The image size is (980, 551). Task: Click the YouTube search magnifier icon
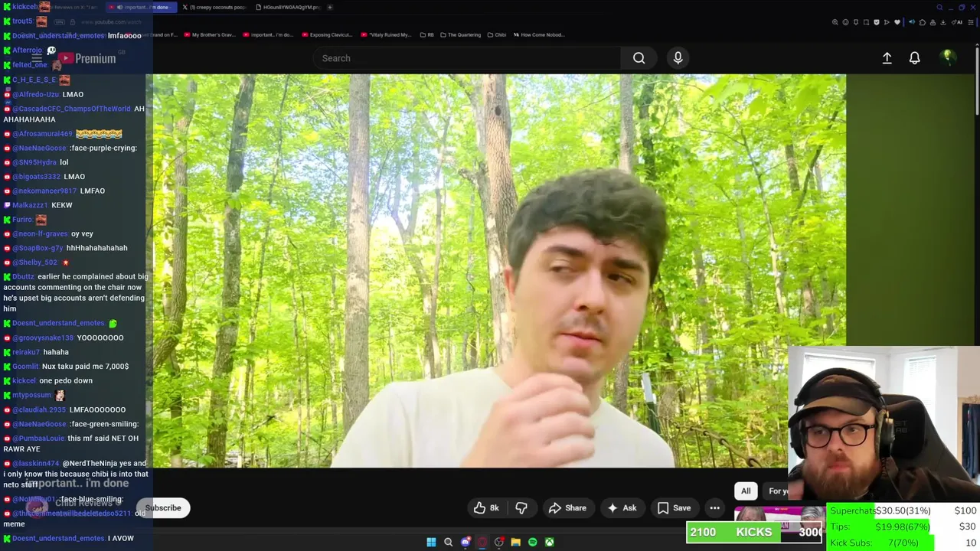(x=639, y=58)
